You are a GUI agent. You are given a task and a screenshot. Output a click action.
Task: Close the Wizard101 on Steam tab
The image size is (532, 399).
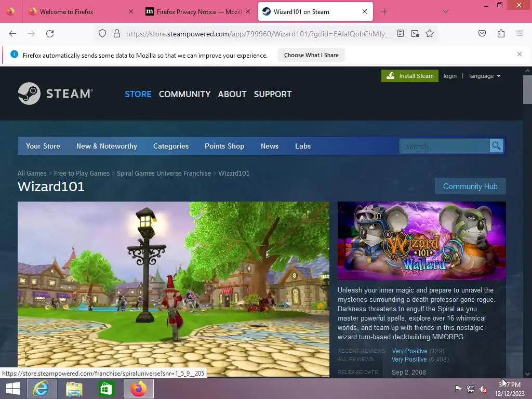click(364, 11)
